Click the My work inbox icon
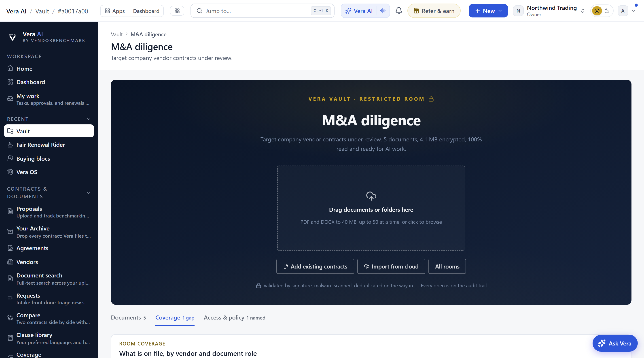The width and height of the screenshot is (644, 358). pyautogui.click(x=10, y=99)
